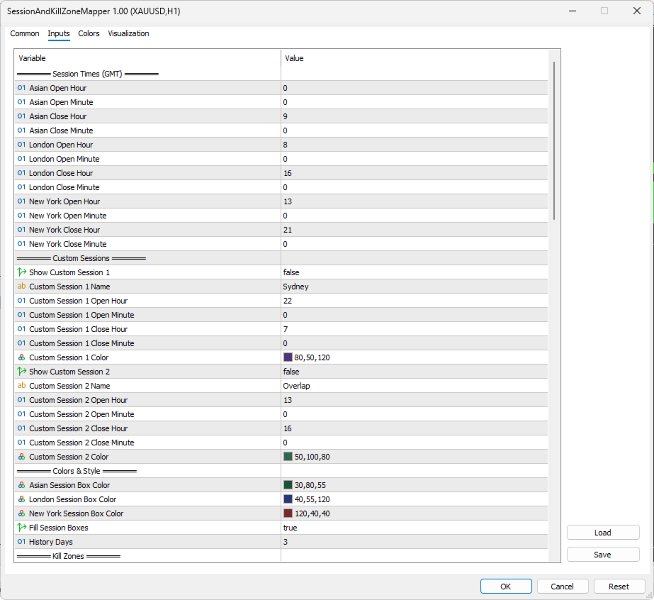Click the color icon beside Asian Session Box Color
The width and height of the screenshot is (654, 600).
tap(22, 485)
